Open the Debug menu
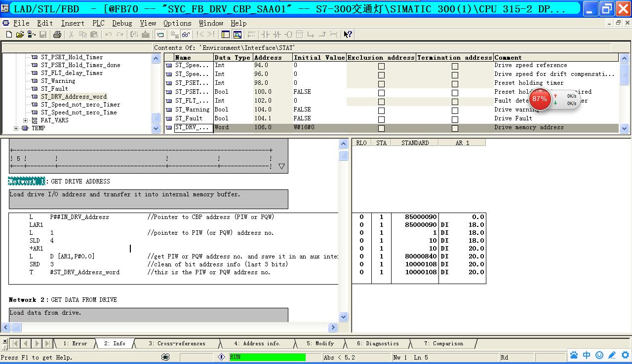Image resolution: width=632 pixels, height=364 pixels. pyautogui.click(x=121, y=23)
